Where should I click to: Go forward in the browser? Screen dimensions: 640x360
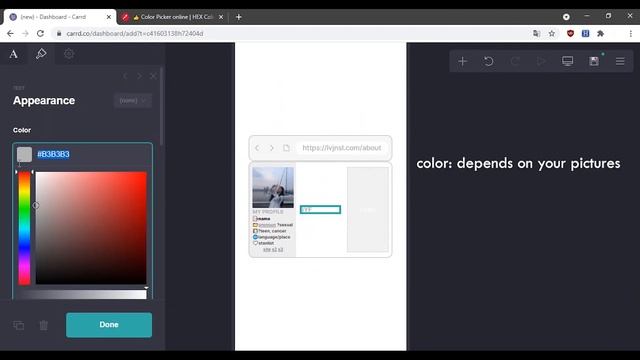[x=25, y=33]
